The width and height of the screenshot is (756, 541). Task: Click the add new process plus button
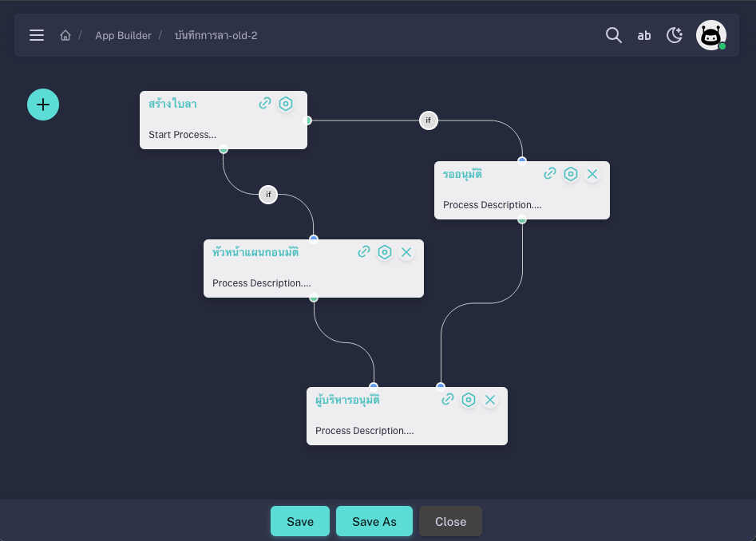(43, 105)
